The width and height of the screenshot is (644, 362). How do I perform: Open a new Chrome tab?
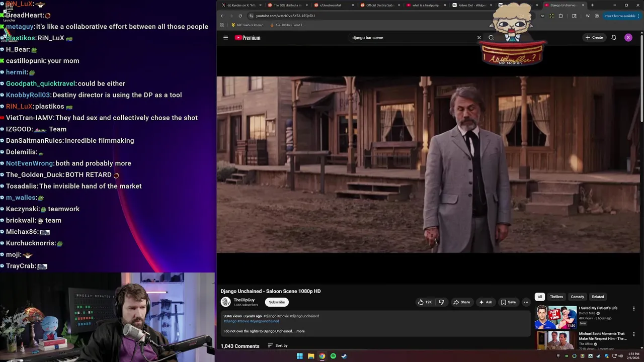[592, 5]
